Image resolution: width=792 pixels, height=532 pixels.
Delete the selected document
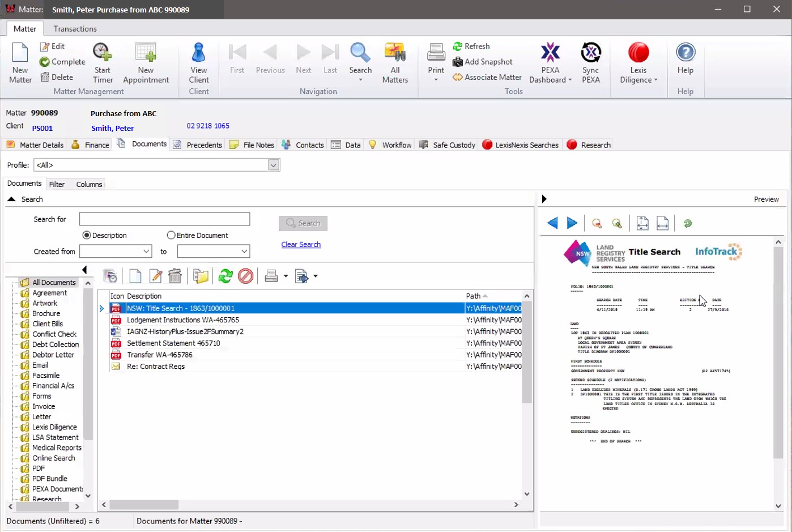coord(175,276)
